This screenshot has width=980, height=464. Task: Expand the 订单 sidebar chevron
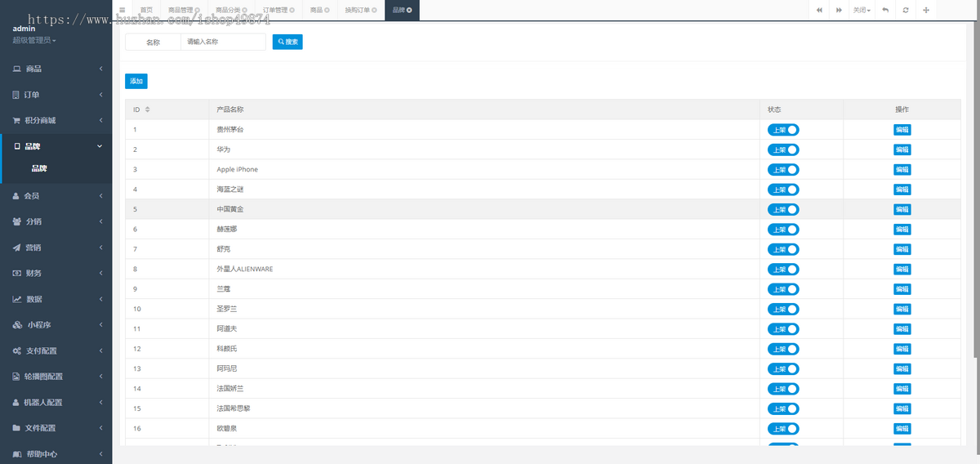pyautogui.click(x=100, y=95)
